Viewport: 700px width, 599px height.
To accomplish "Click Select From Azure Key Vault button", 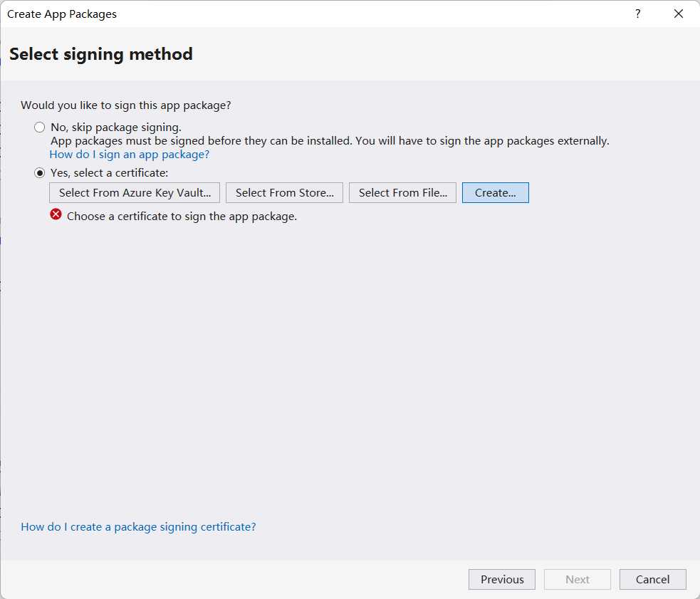I will [135, 192].
